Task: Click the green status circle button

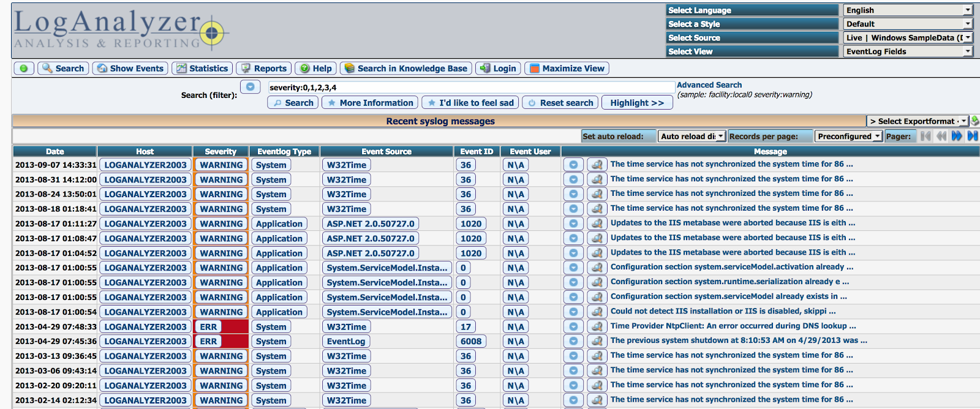Action: click(x=24, y=69)
